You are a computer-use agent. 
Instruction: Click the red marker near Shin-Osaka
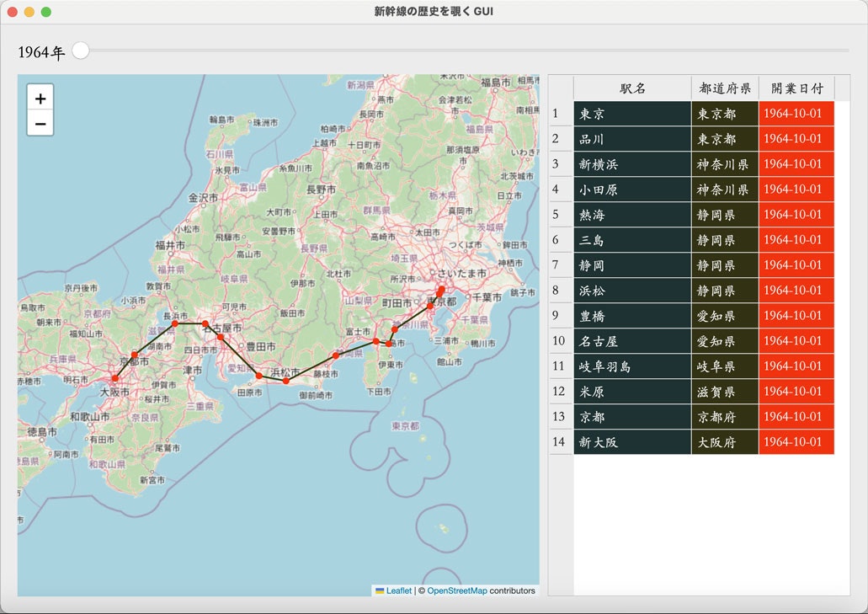click(x=114, y=378)
